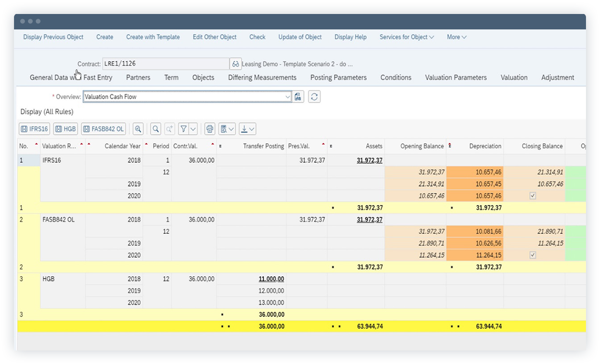Click the download/export icon in the toolbar
This screenshot has width=600, height=364.
(x=243, y=129)
